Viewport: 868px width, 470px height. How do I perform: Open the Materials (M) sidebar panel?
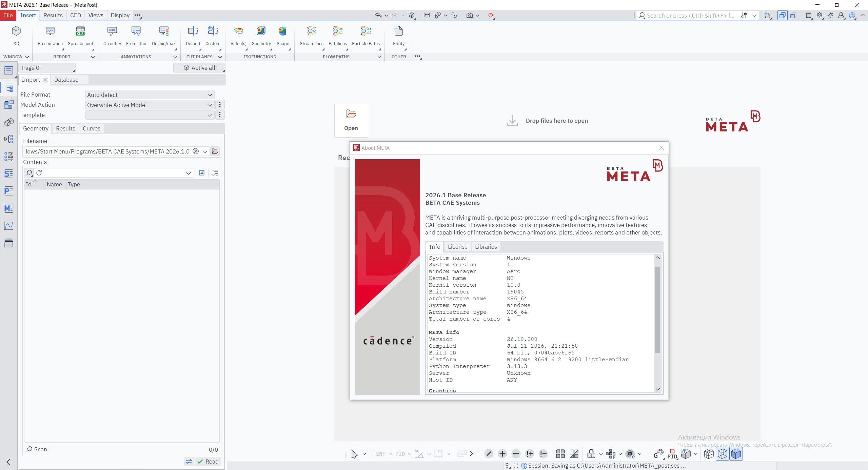click(x=9, y=208)
